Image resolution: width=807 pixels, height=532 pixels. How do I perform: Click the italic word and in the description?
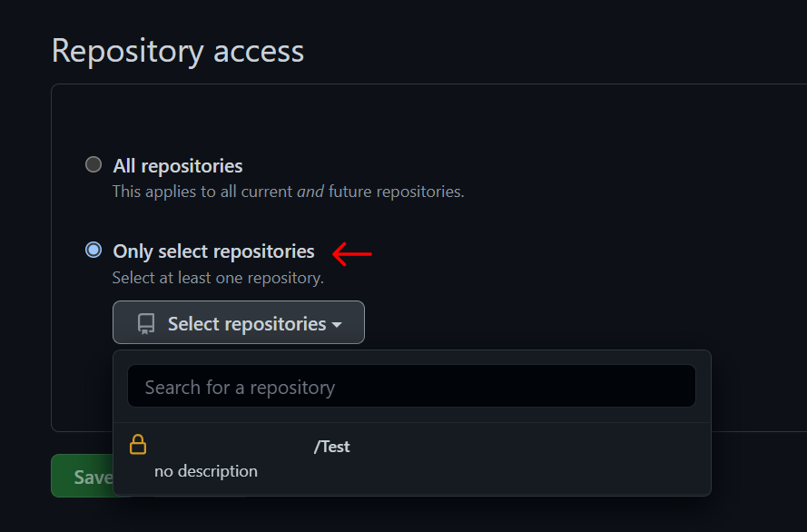coord(310,192)
